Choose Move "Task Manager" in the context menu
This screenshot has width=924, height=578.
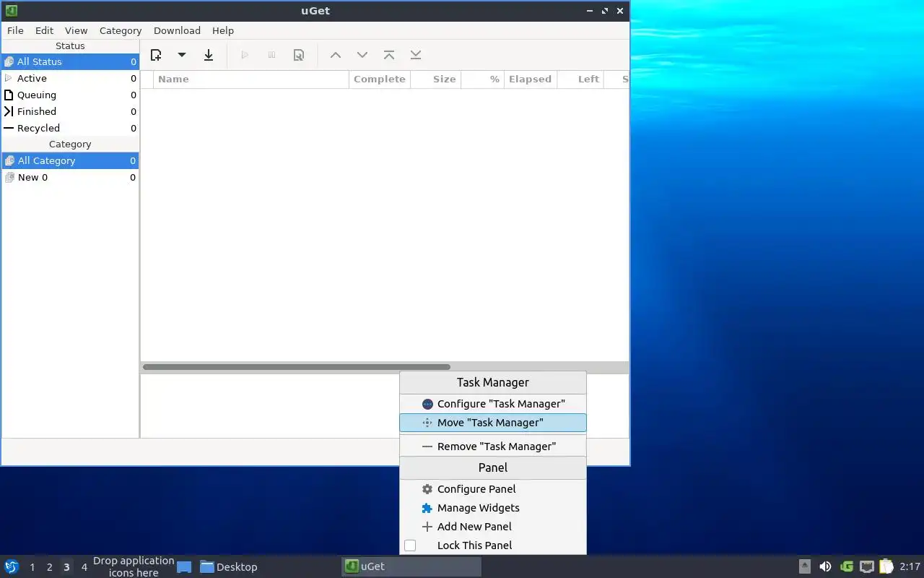coord(493,423)
